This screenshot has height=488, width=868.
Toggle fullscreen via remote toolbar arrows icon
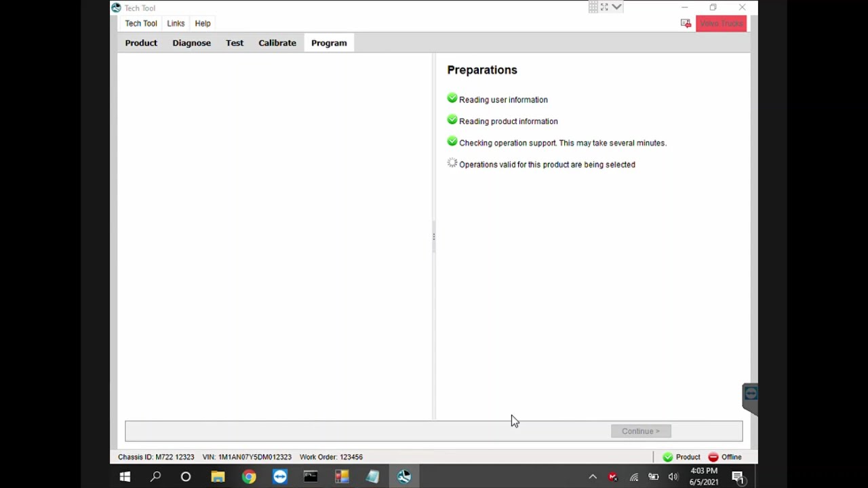pyautogui.click(x=604, y=7)
